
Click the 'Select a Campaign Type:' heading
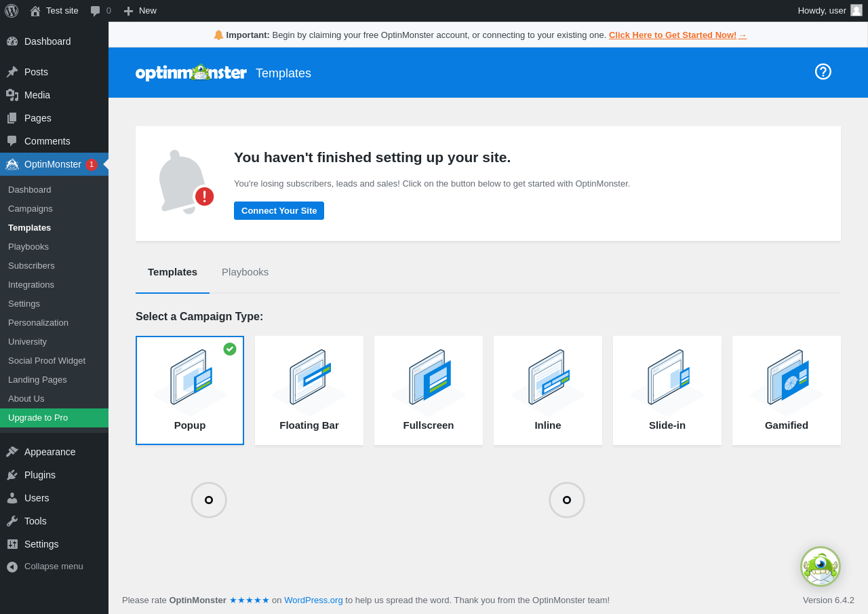(x=199, y=316)
